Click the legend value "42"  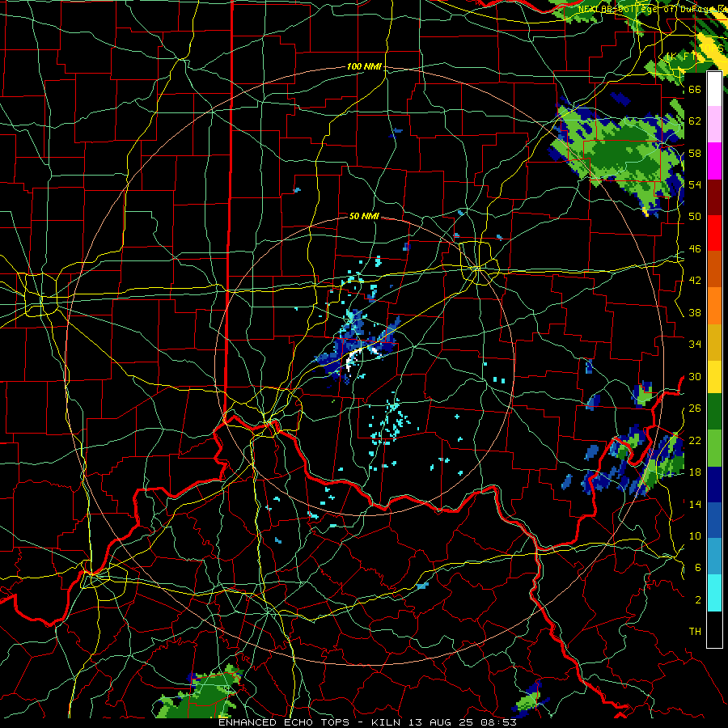695,281
